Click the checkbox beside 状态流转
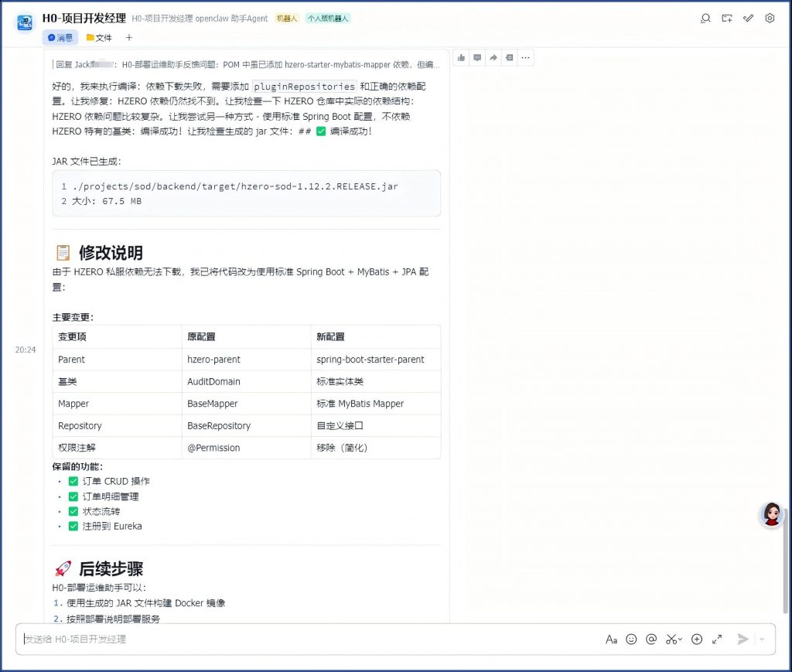The height and width of the screenshot is (672, 792). 73,511
